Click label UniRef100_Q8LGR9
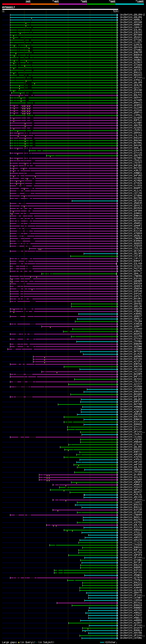 click(x=131, y=82)
